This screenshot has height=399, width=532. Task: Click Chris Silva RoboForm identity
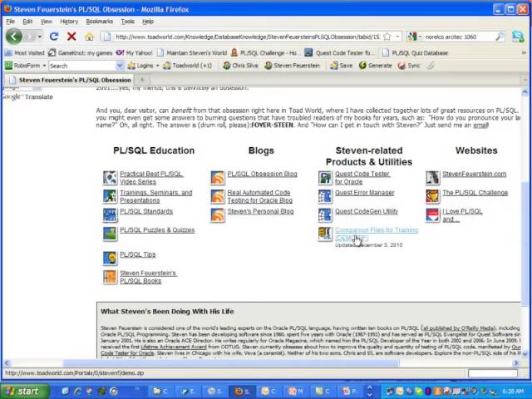pyautogui.click(x=240, y=66)
